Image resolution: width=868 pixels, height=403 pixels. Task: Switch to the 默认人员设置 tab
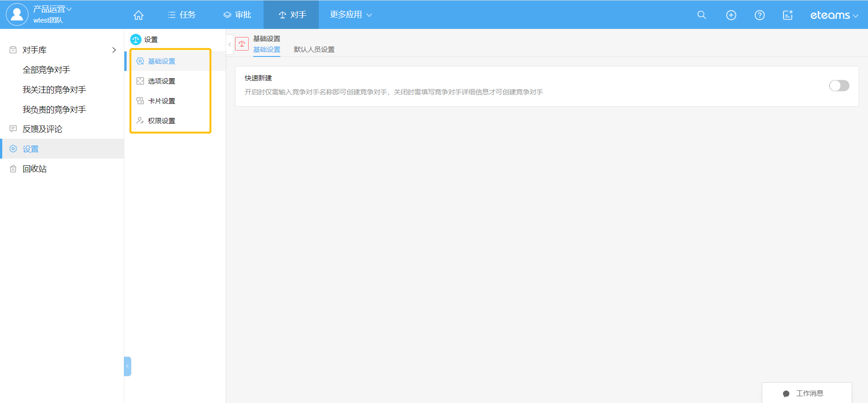(x=314, y=50)
